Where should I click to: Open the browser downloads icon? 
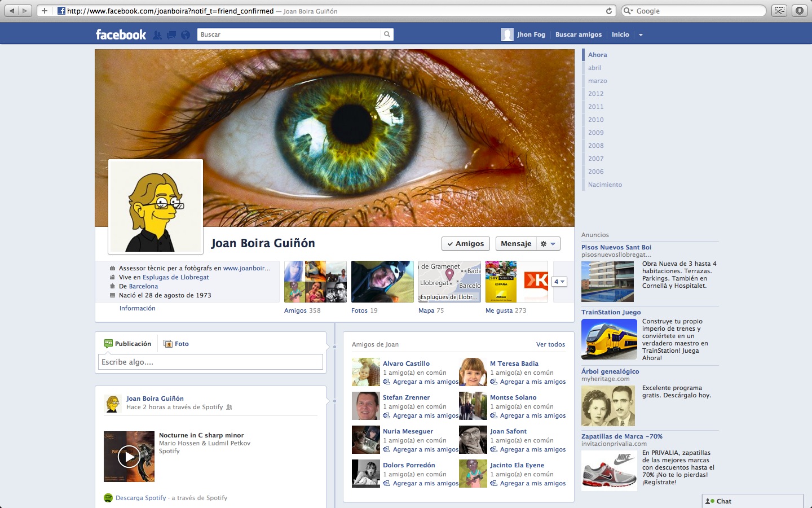point(800,11)
